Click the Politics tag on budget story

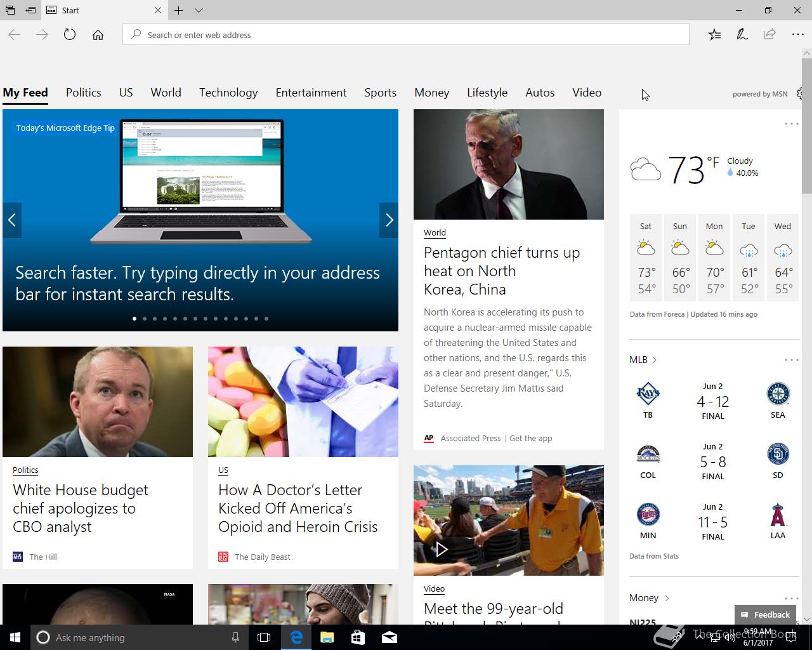tap(25, 470)
